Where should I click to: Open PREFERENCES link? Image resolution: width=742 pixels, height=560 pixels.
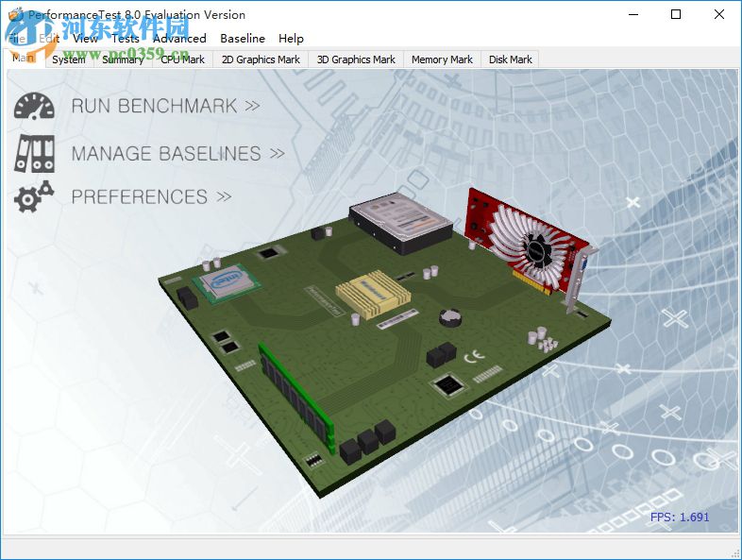[x=151, y=196]
